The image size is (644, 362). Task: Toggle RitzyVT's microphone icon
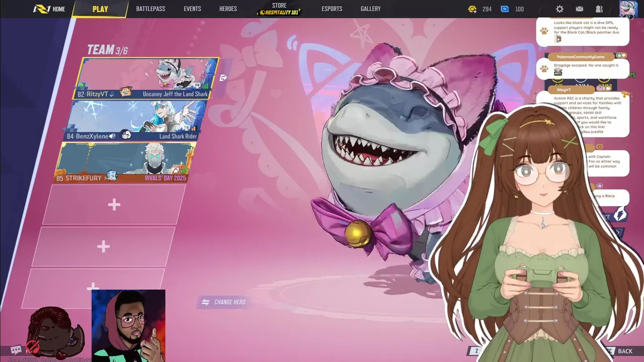[x=112, y=94]
